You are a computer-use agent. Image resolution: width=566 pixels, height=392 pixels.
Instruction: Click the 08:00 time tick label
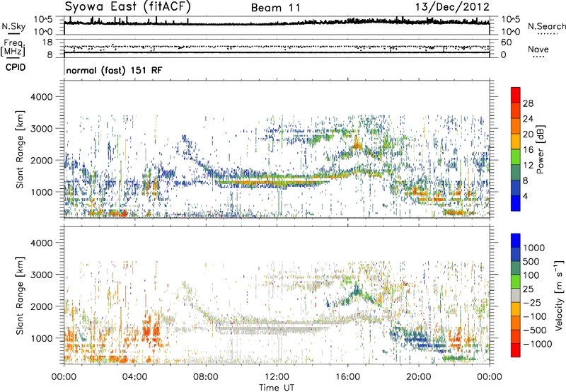click(x=206, y=377)
